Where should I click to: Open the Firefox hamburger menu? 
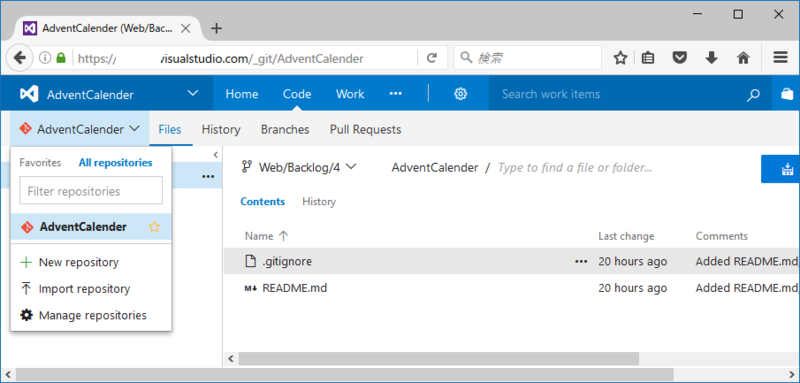(780, 58)
